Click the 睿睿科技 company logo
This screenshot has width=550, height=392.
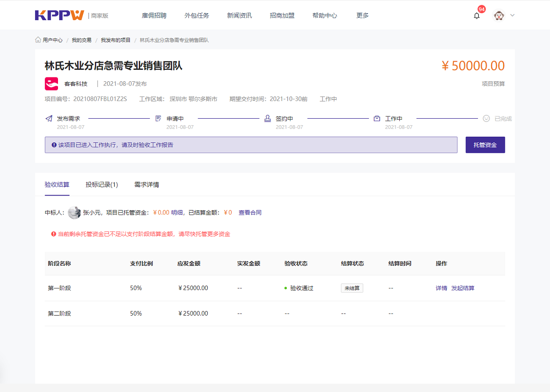pos(51,83)
